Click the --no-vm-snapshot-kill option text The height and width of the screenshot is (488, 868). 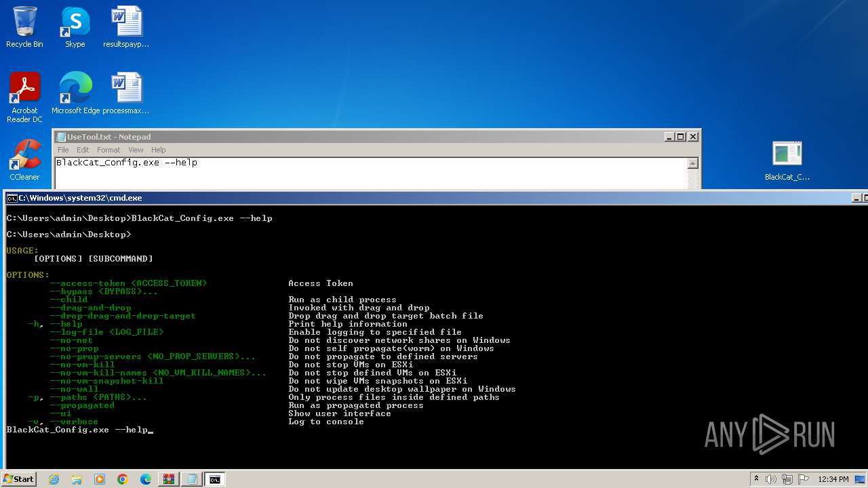click(106, 381)
